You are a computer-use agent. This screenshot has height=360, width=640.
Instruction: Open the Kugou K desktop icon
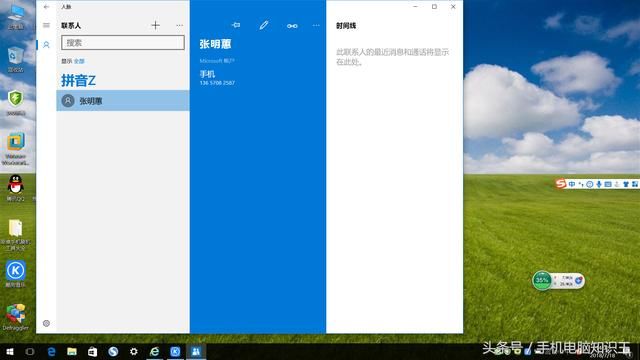[16, 274]
